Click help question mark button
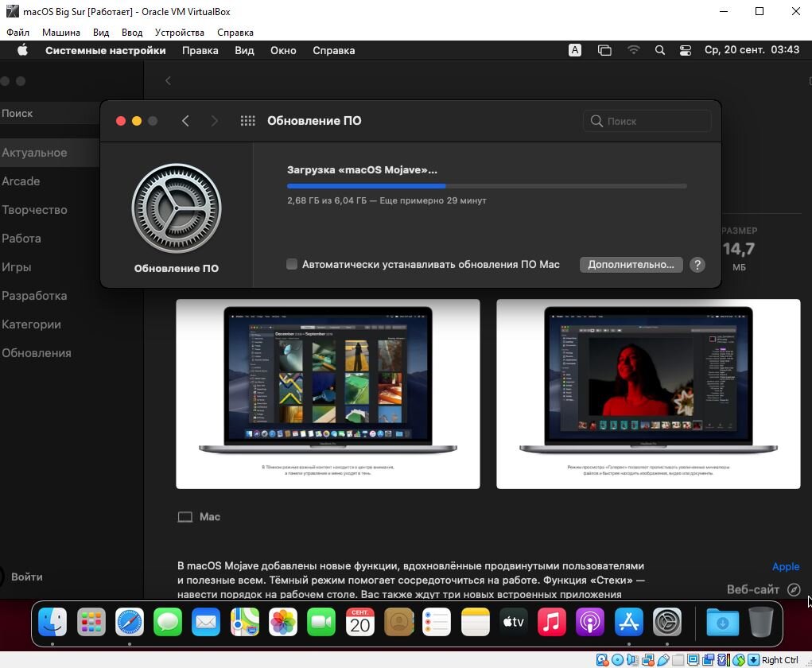 (x=697, y=265)
